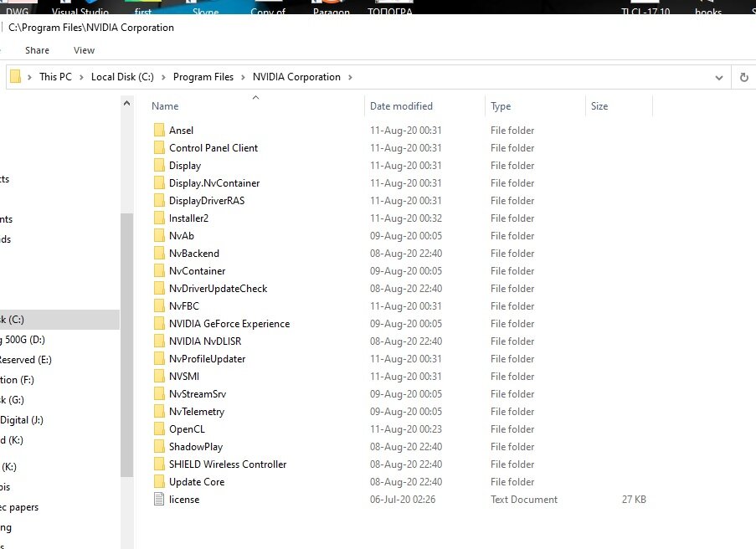Expand the chevron after Local Disk (C:)
This screenshot has height=549, width=756.
click(x=163, y=77)
